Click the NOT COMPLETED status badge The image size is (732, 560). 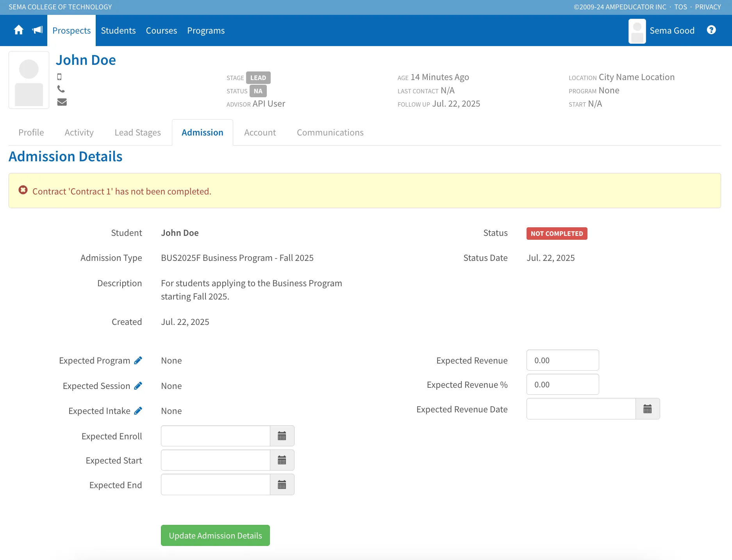pos(557,234)
